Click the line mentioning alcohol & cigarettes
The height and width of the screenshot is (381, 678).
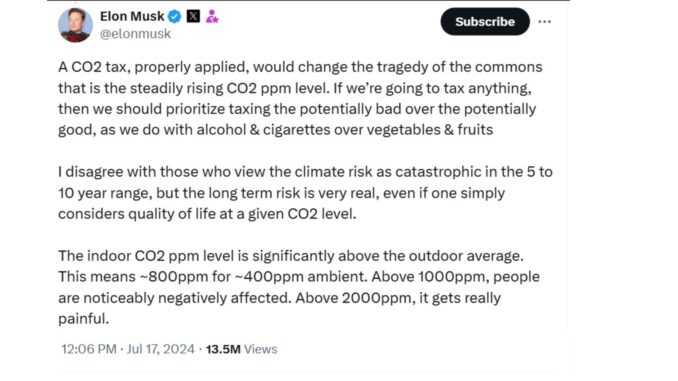coord(275,130)
